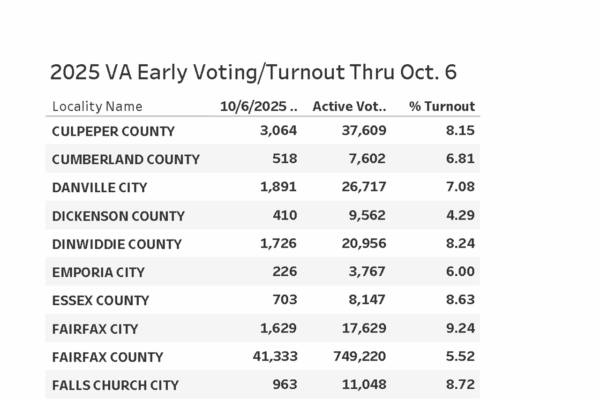Select the DINWIDDIE COUNTY row label
The image size is (600, 400).
point(117,244)
